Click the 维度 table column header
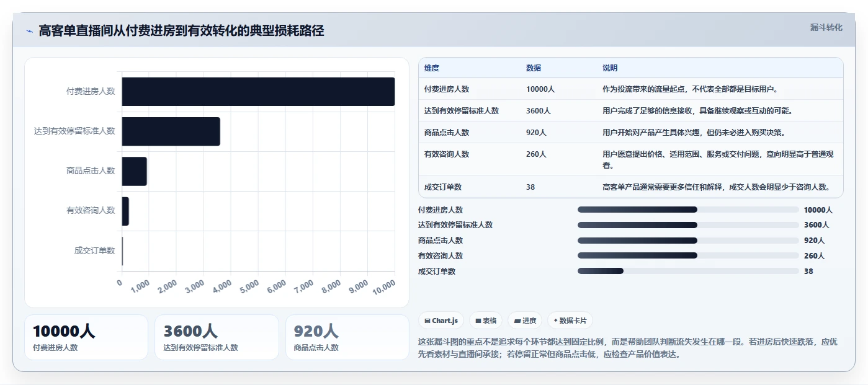The width and height of the screenshot is (868, 385). pos(432,68)
